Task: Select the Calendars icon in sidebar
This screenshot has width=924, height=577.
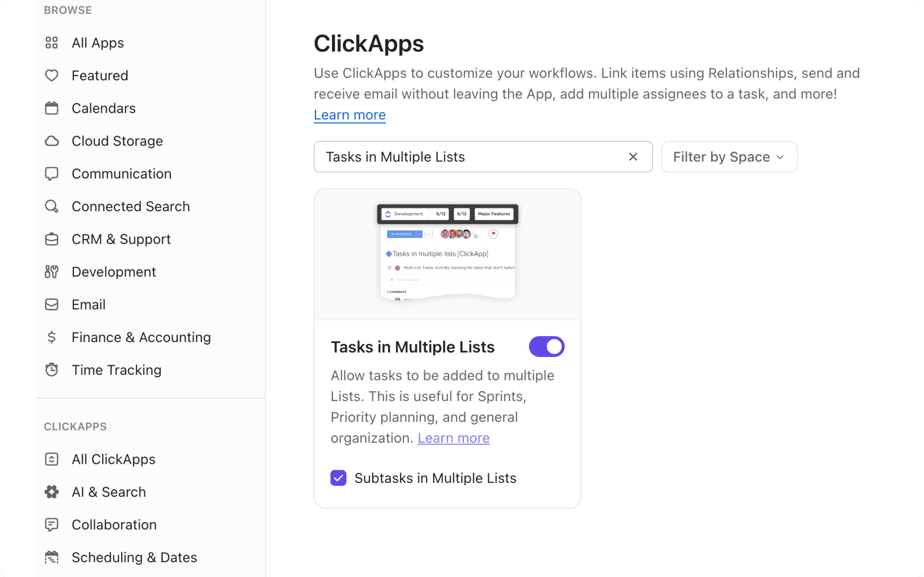Action: coord(52,108)
